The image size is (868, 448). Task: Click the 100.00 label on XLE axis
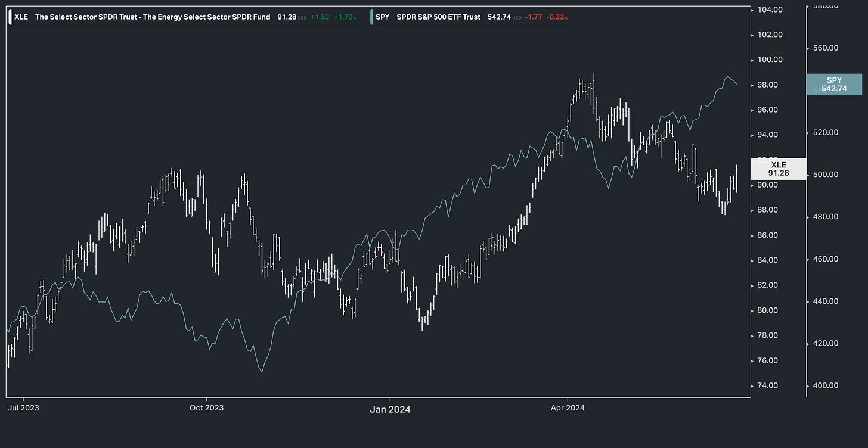[770, 60]
